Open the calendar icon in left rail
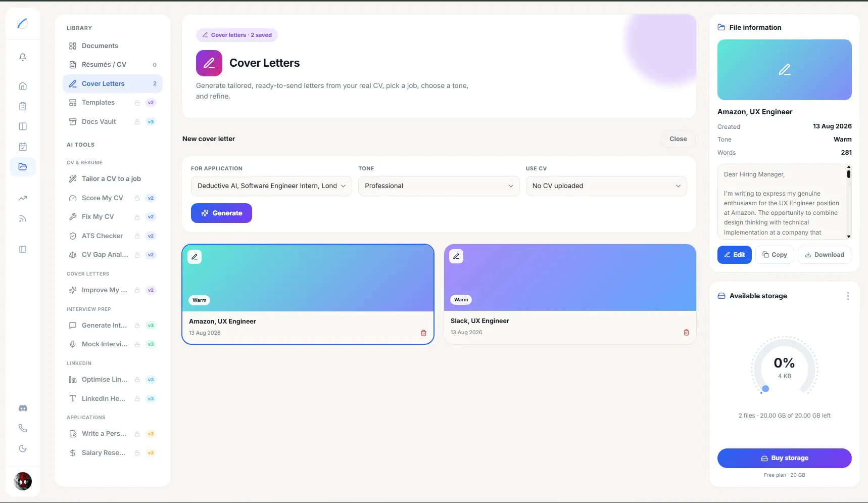Viewport: 868px width, 503px height. click(23, 147)
